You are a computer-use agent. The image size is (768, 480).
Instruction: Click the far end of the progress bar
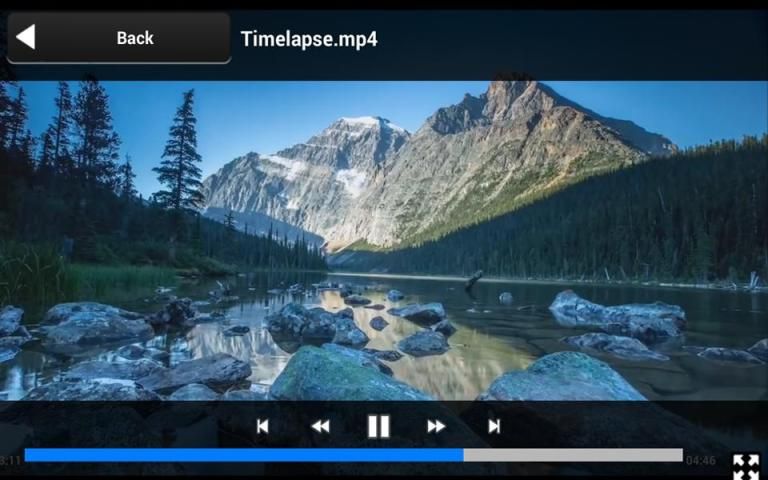[x=680, y=455]
